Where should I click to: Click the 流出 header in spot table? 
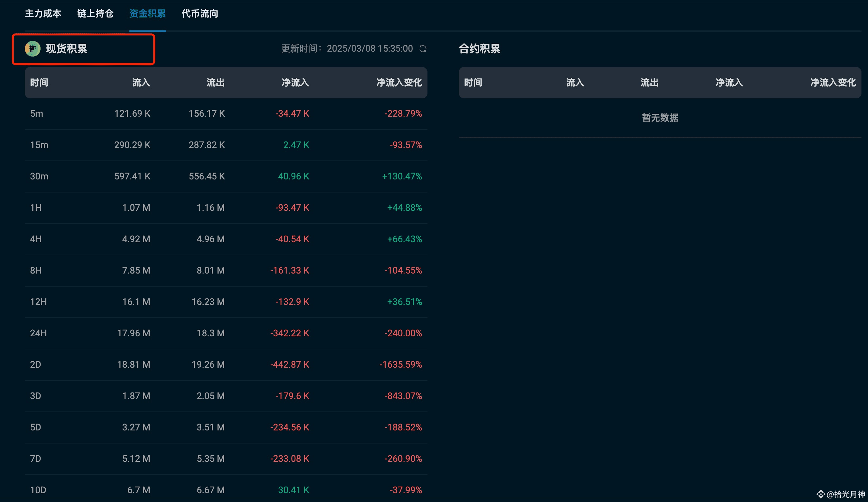click(x=216, y=82)
